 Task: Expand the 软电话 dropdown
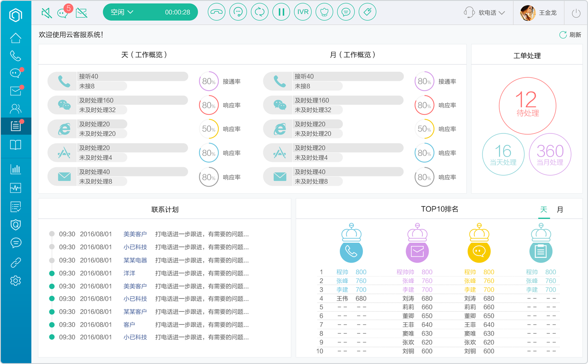(x=484, y=13)
